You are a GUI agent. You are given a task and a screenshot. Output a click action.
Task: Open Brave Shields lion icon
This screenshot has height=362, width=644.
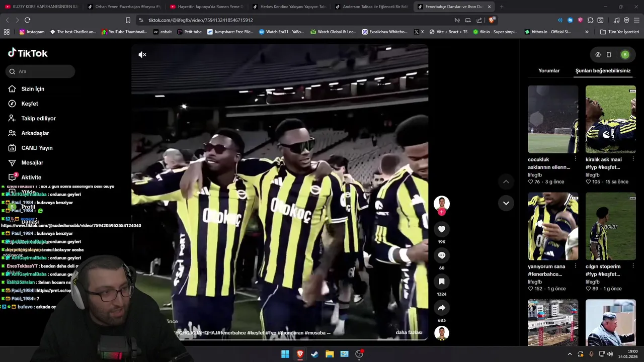[492, 20]
